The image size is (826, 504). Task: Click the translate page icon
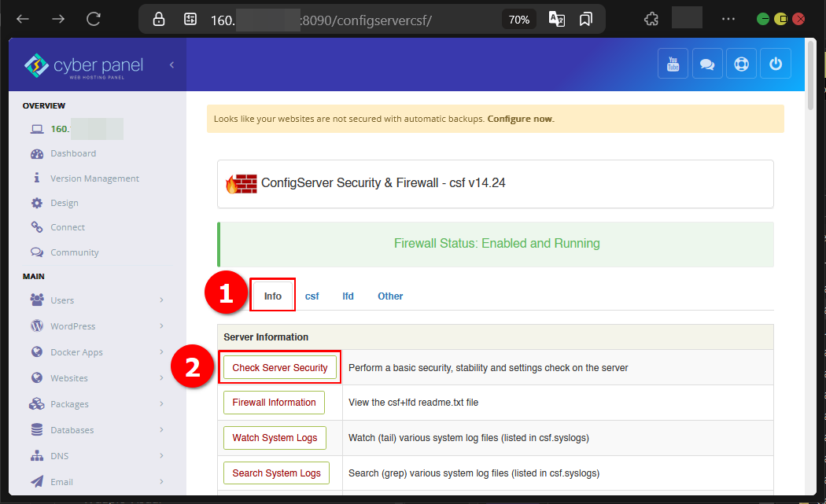coord(557,20)
